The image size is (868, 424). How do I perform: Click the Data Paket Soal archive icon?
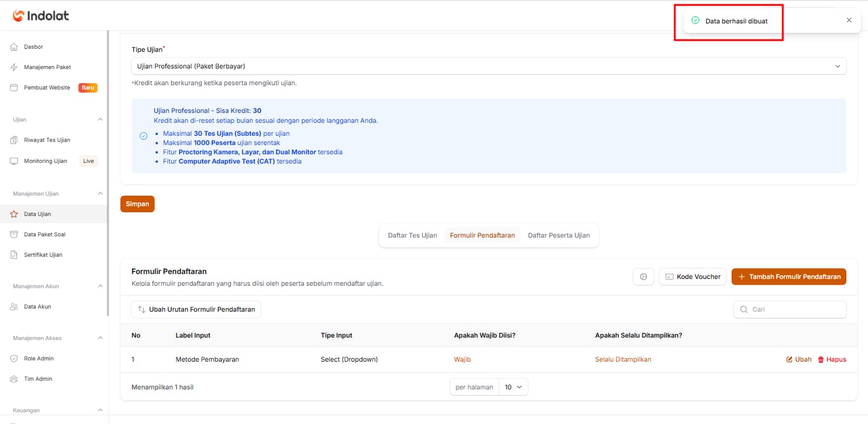14,235
